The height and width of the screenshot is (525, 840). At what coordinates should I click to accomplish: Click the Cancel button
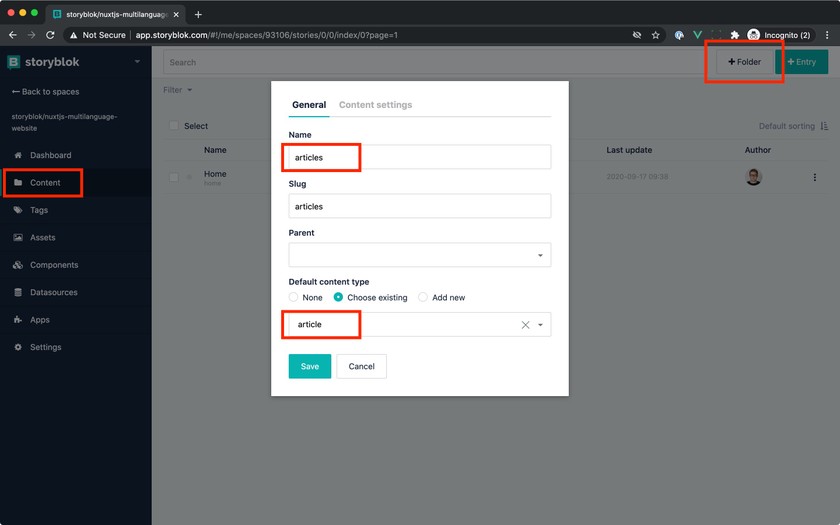[x=361, y=366]
